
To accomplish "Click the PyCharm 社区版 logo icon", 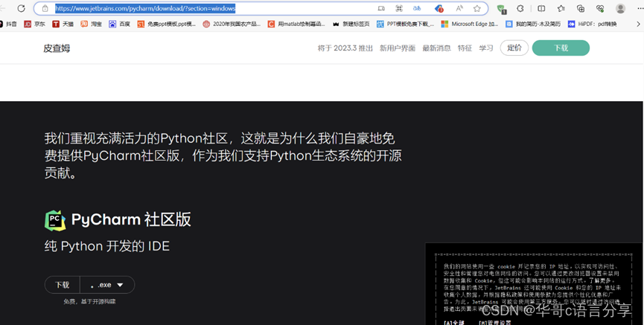I will coord(55,220).
